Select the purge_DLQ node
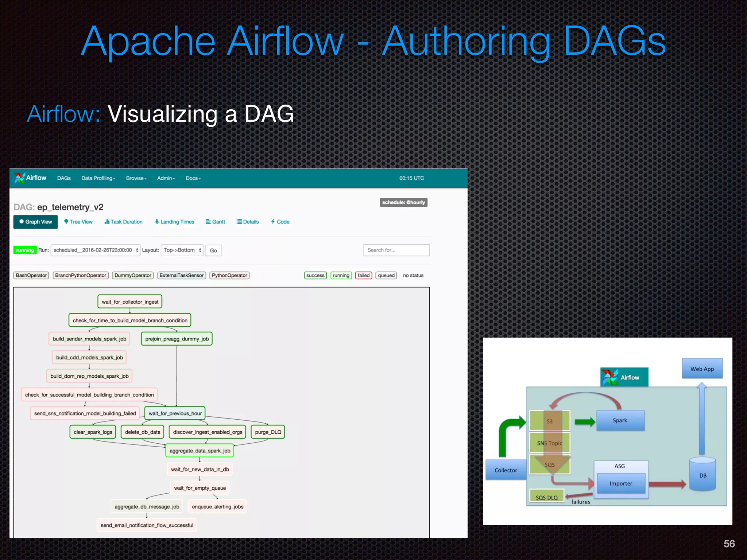This screenshot has width=747, height=560. tap(268, 432)
